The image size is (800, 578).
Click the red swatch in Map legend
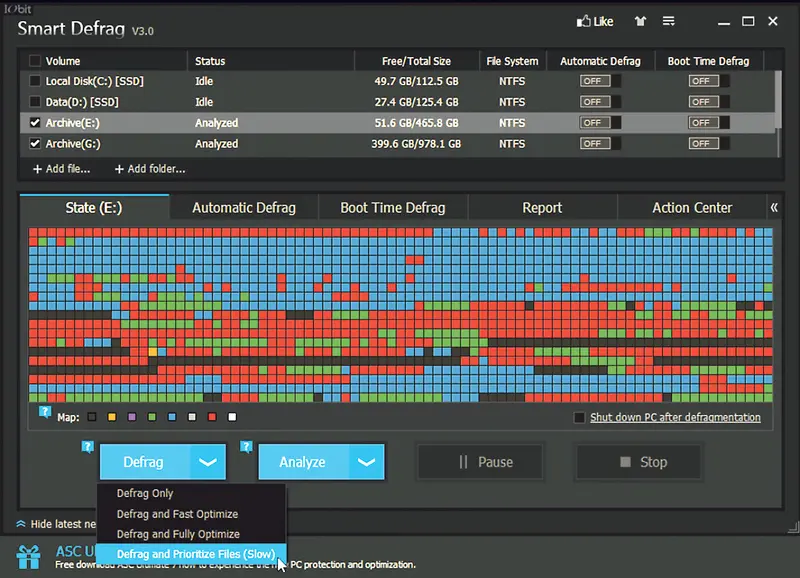click(212, 417)
